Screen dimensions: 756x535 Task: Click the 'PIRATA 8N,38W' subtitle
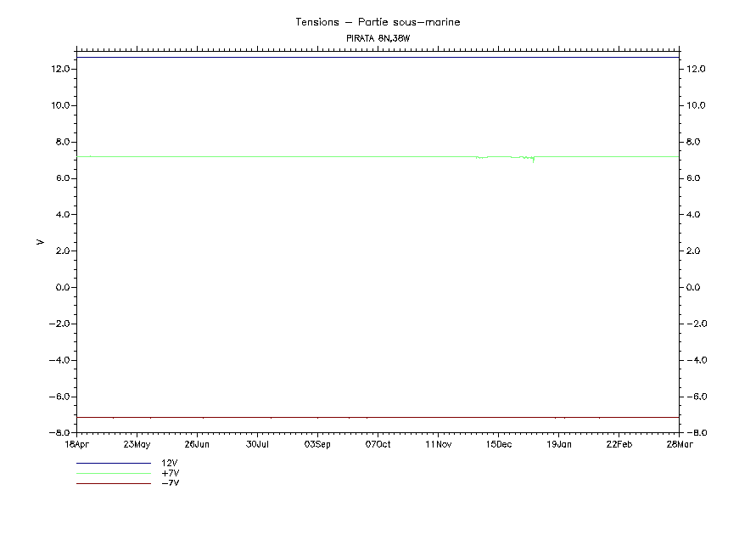(378, 38)
